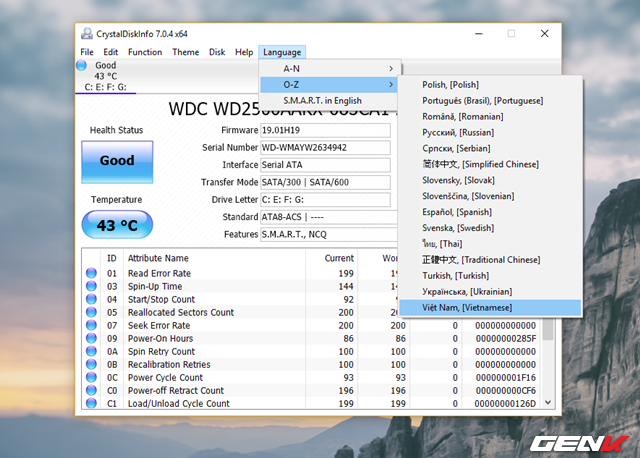Click the Seek Error Rate row text
The height and width of the screenshot is (458, 640).
click(159, 325)
